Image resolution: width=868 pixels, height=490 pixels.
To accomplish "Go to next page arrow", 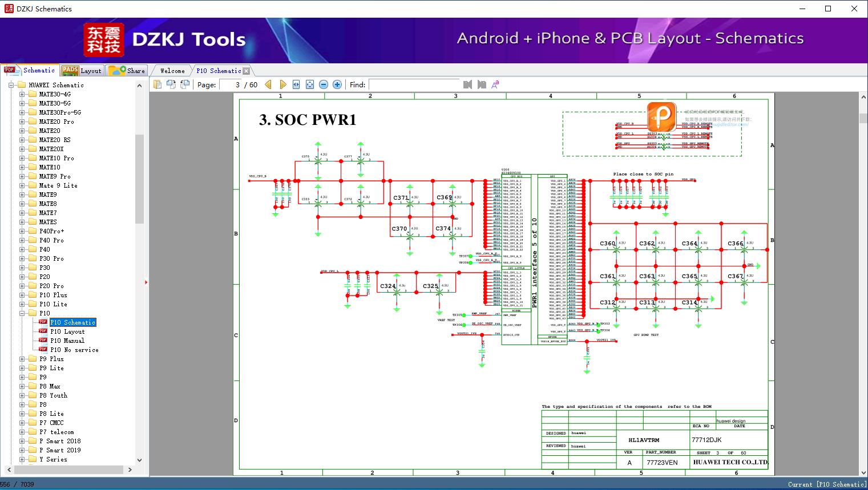I will 282,84.
